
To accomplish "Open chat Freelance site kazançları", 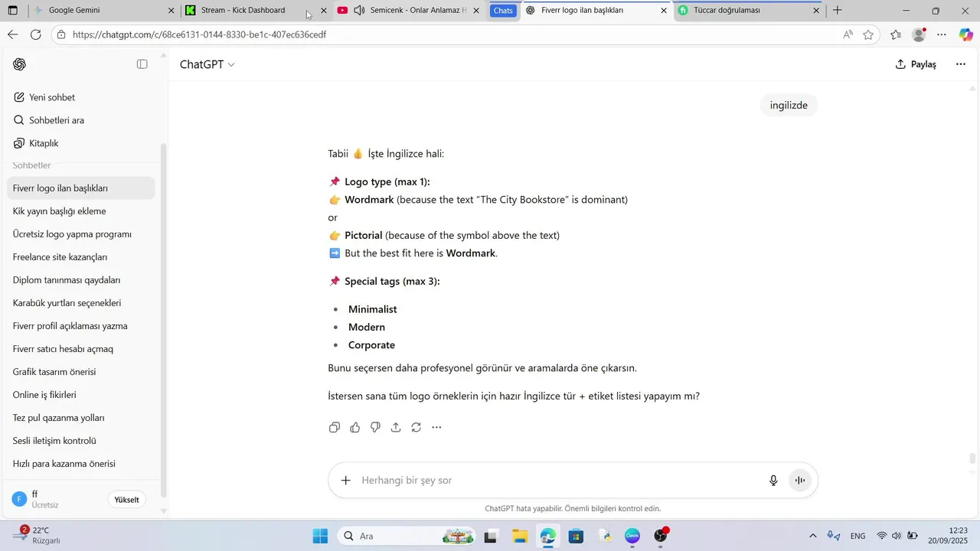I will (x=81, y=257).
